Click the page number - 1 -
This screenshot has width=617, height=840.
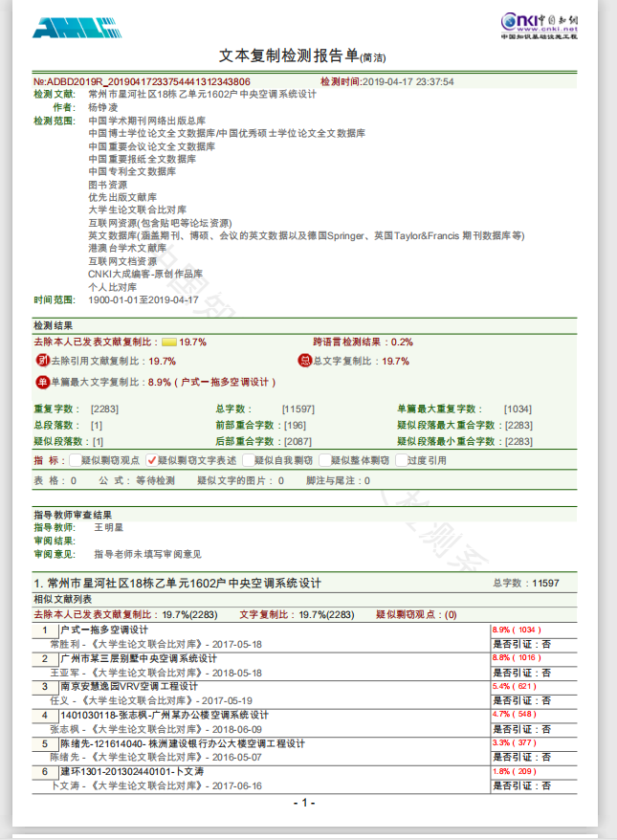(304, 803)
